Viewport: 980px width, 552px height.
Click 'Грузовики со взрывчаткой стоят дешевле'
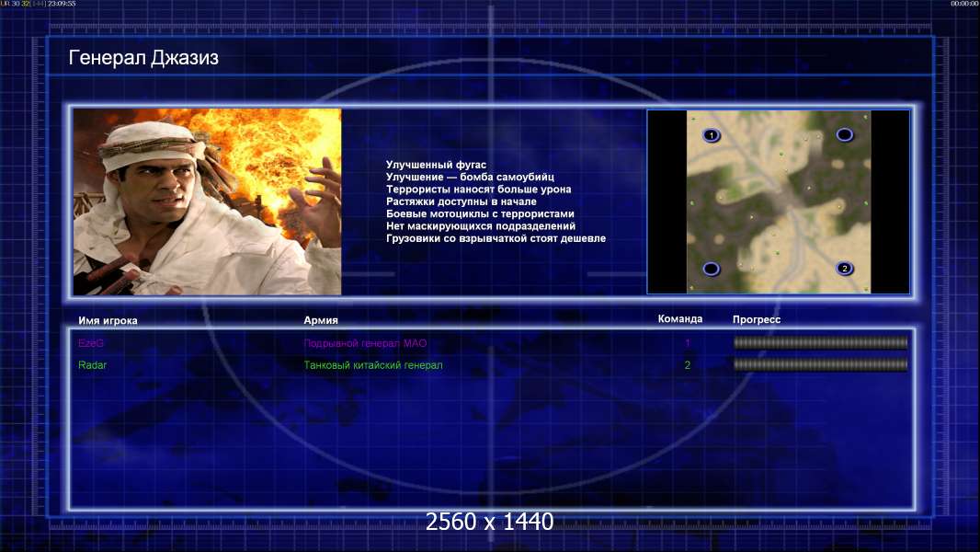coord(496,238)
